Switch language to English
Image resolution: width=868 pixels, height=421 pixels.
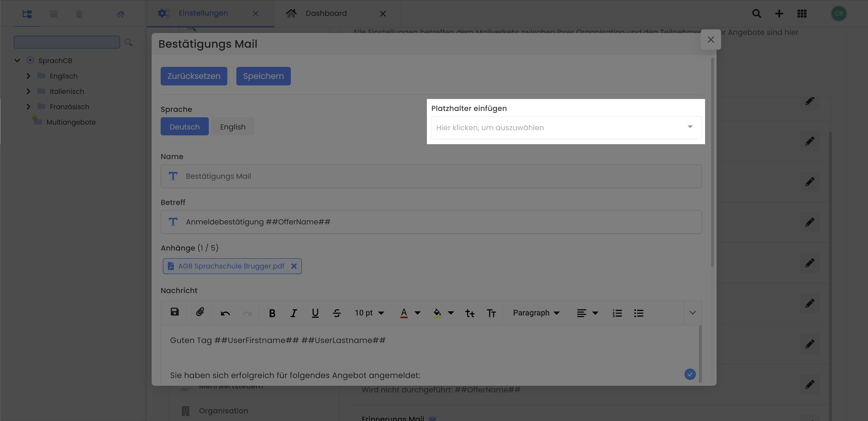[233, 127]
